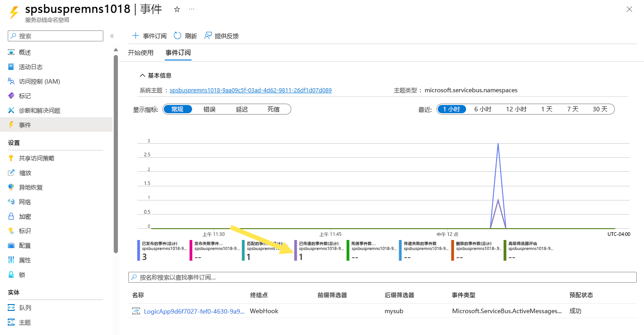Screen dimensions: 644x335
Task: Select the 12 小时 time range
Action: coord(516,109)
